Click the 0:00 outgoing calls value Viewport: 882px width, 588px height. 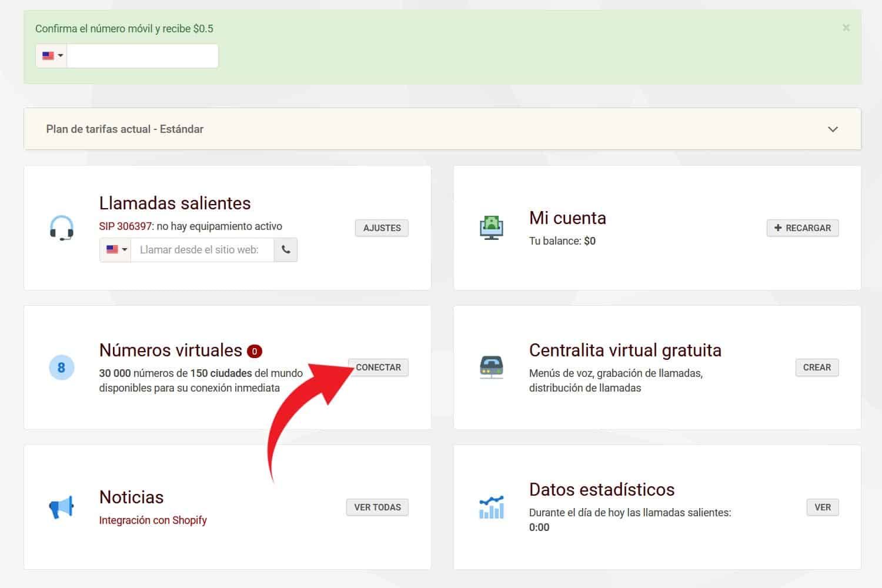point(539,527)
